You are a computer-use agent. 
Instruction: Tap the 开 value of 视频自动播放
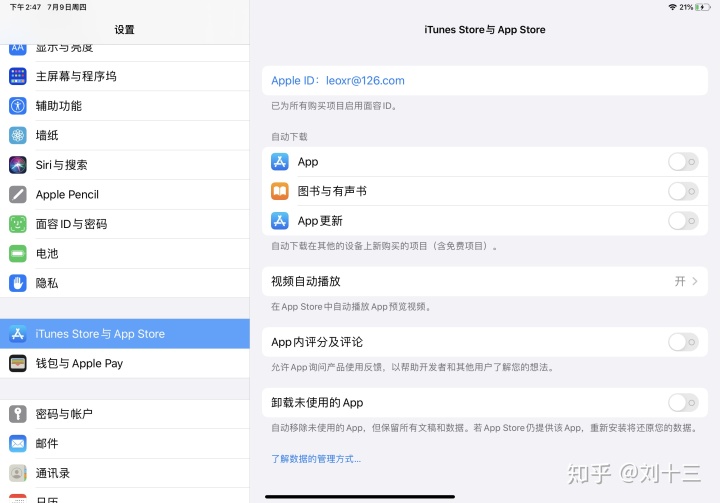[x=680, y=281]
